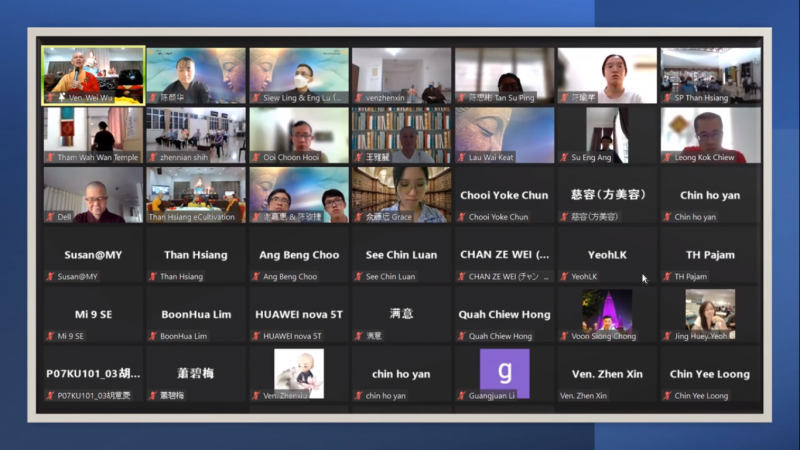Click the muted mic icon next to Susan@MY
Viewport: 800px width, 450px height.
pyautogui.click(x=50, y=277)
